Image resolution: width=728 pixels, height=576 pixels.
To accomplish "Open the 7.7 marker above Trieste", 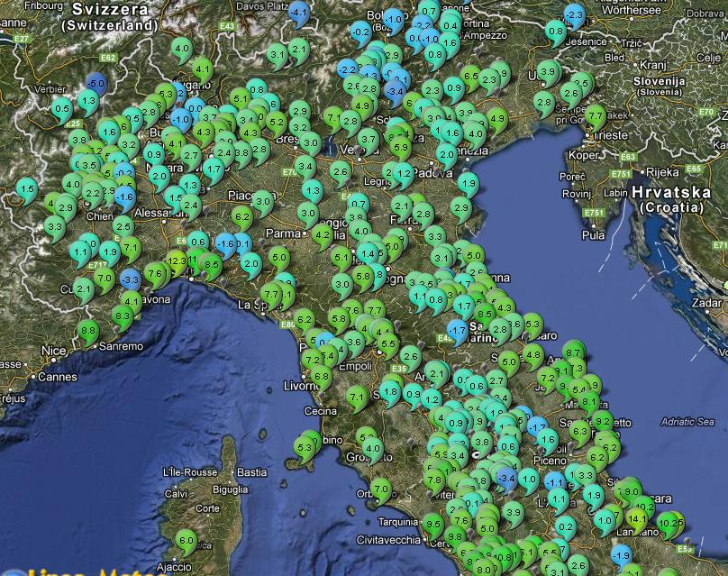I will (x=596, y=115).
